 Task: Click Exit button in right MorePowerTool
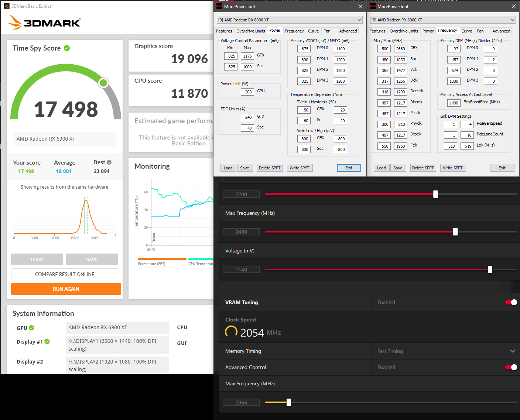coord(502,168)
